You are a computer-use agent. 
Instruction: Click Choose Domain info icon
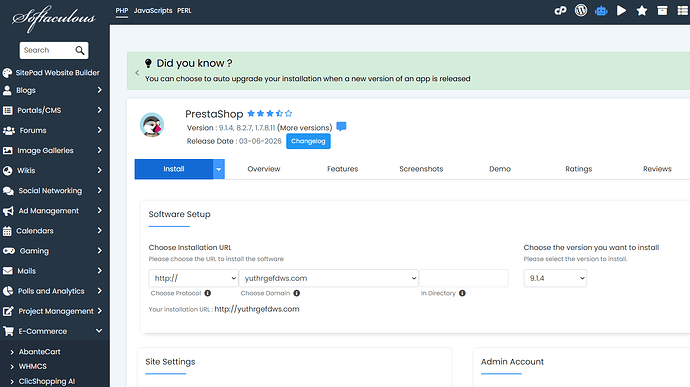click(297, 293)
